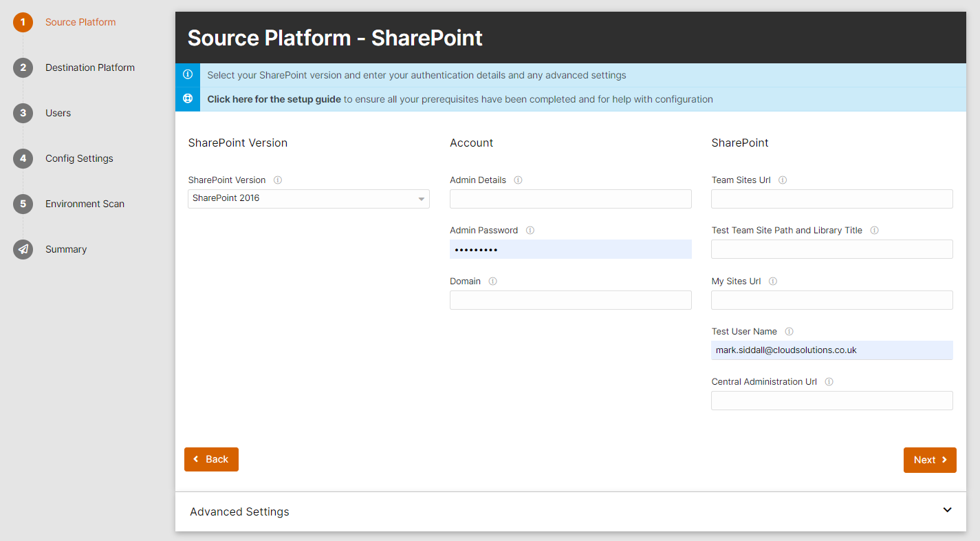Viewport: 980px width, 541px height.
Task: Click info icon next to Team Sites Url
Action: tap(783, 180)
